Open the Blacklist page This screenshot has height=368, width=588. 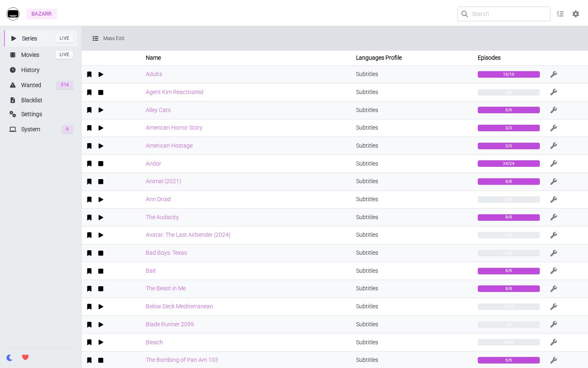point(41,100)
